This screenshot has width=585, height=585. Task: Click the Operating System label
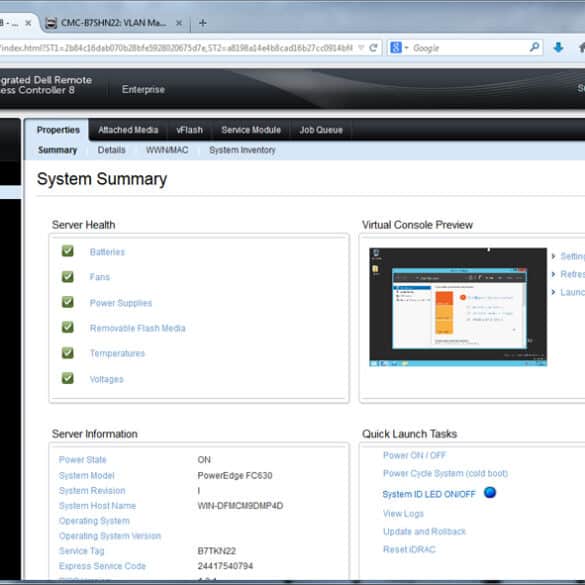pyautogui.click(x=94, y=521)
